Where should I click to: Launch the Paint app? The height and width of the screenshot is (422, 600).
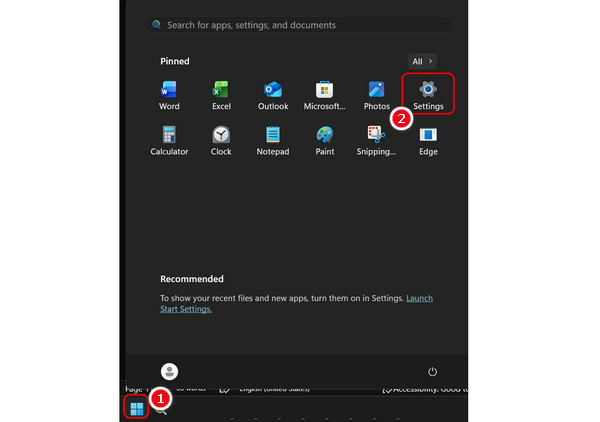pos(324,140)
